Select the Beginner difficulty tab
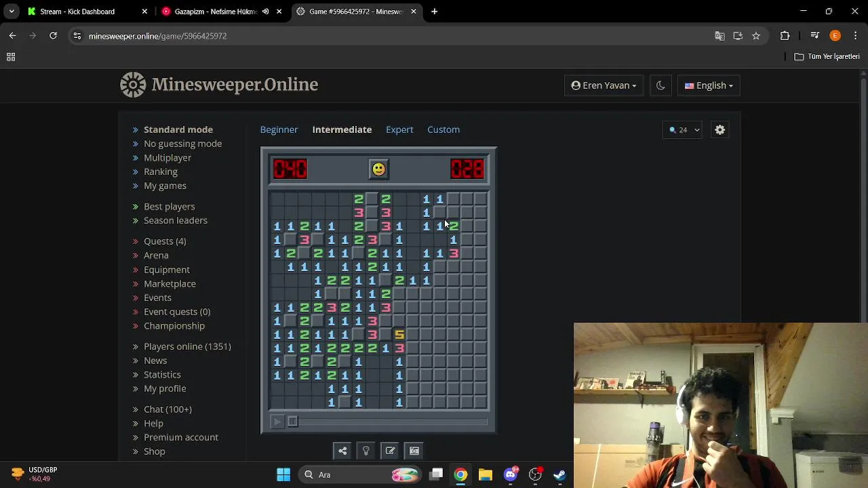 coord(279,129)
